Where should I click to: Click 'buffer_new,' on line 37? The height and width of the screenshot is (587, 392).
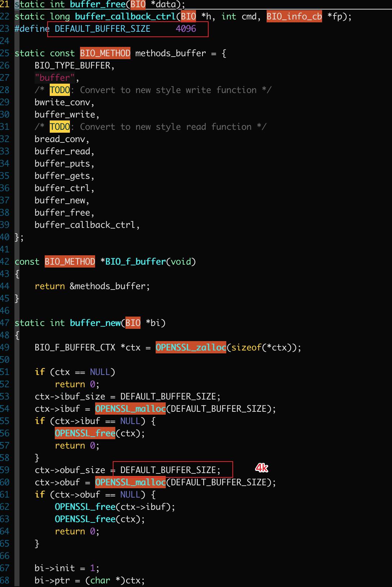tap(62, 200)
